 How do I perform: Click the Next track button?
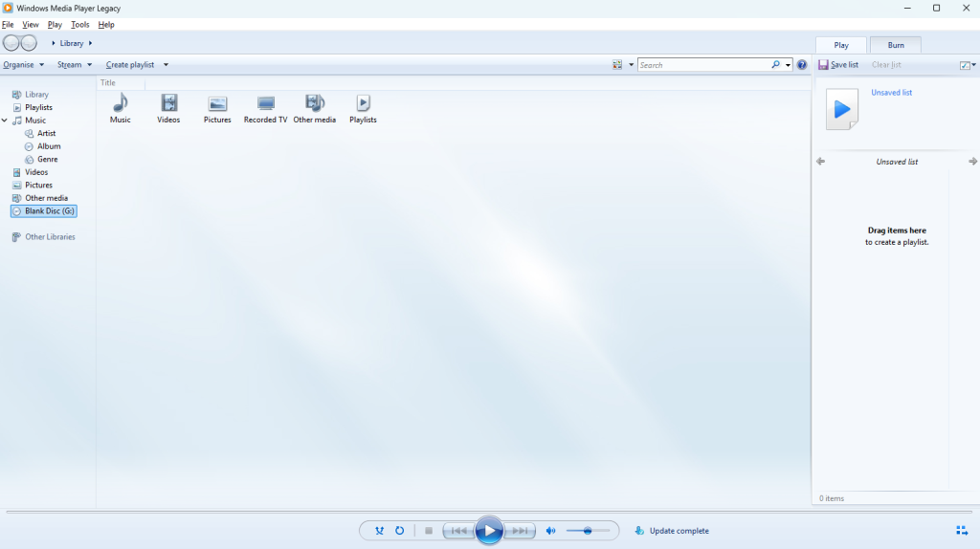point(520,531)
